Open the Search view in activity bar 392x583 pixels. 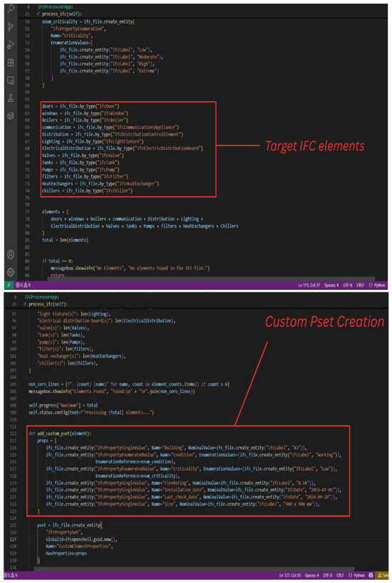[11, 8]
